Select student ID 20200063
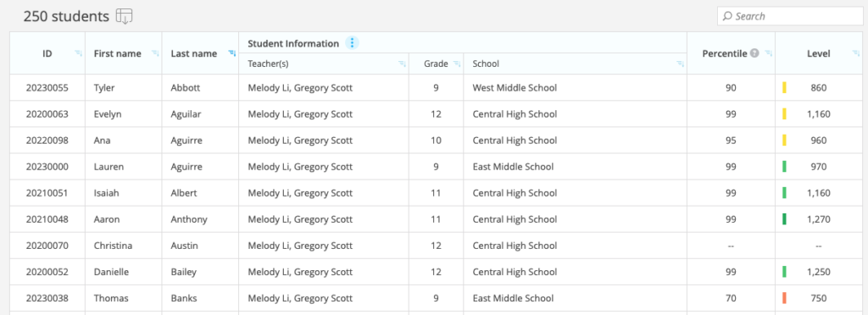 coord(47,114)
